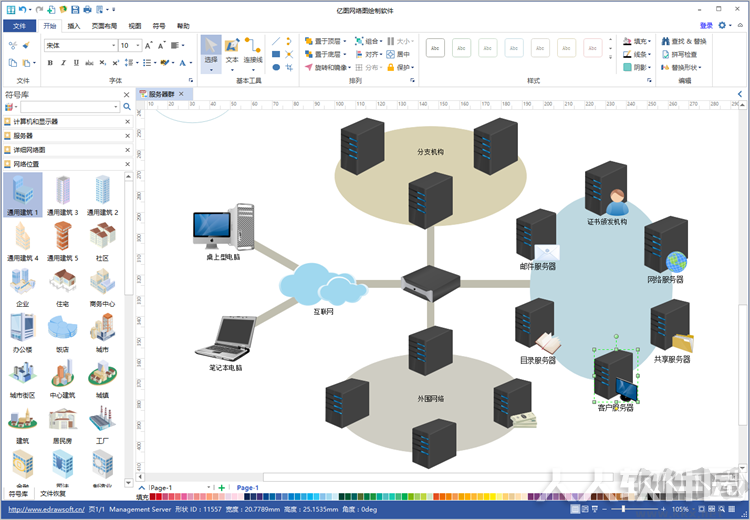The width and height of the screenshot is (750, 520).
Task: Click the cut scissors icon
Action: 13,45
